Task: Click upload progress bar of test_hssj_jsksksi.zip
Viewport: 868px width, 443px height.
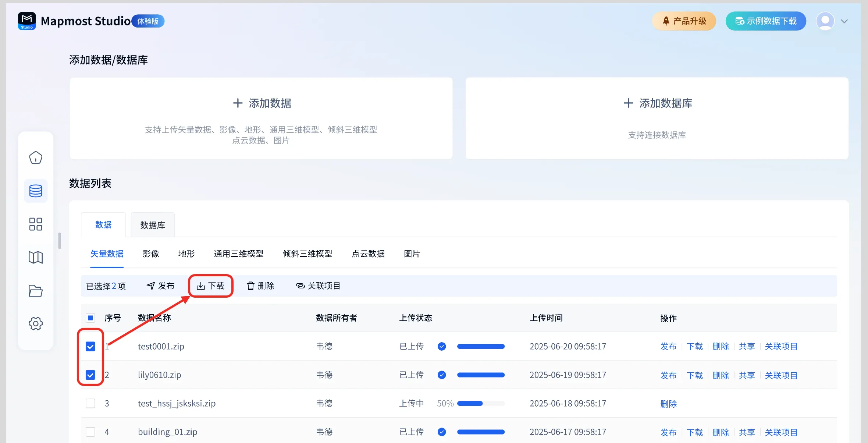Action: tap(480, 404)
